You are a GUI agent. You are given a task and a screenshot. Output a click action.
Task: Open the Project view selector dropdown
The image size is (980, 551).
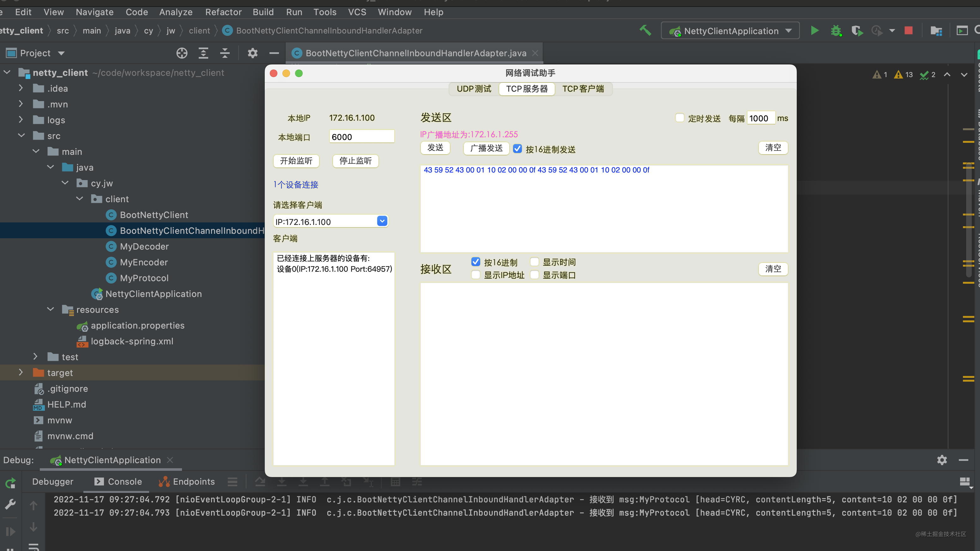(62, 53)
